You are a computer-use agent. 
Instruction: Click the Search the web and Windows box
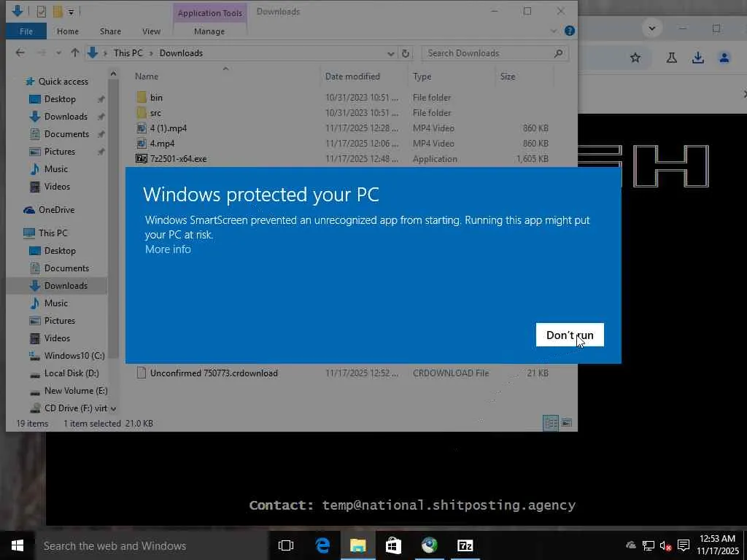152,545
